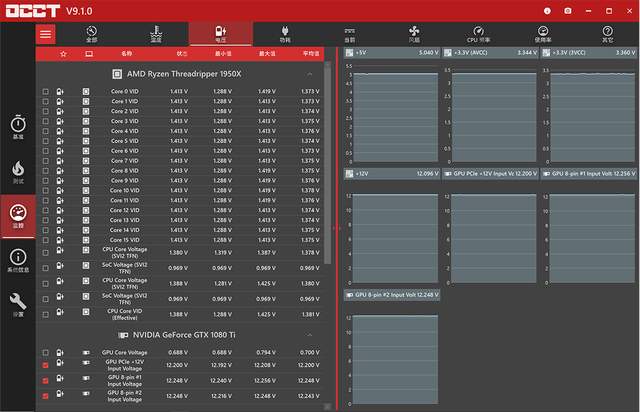The height and width of the screenshot is (412, 640).
Task: Open Settings wrench in the sidebar
Action: pos(18,303)
